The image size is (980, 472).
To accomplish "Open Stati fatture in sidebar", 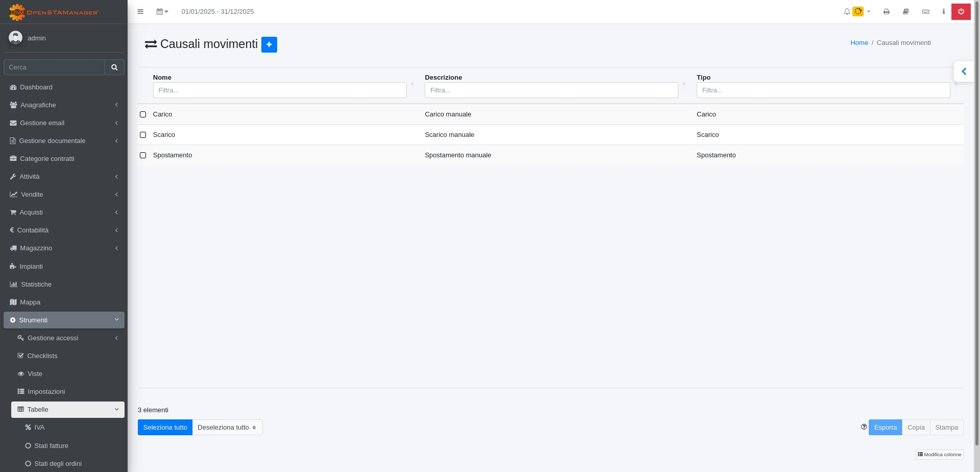I will click(x=51, y=446).
